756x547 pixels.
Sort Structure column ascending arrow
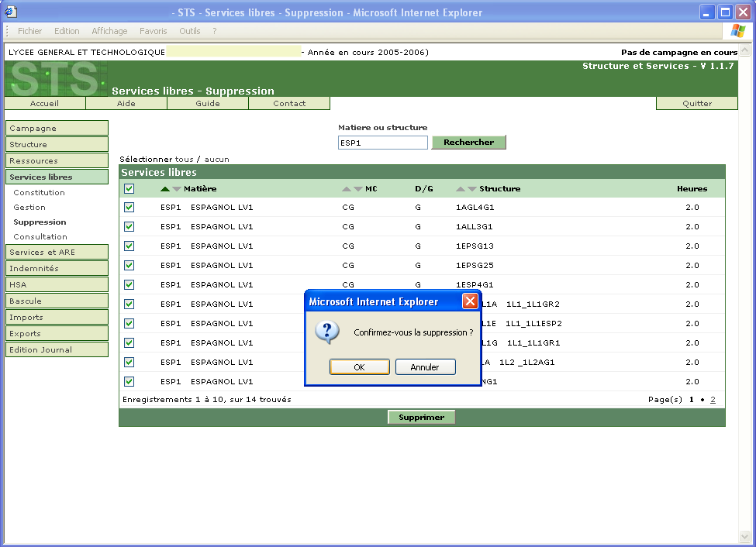[461, 189]
